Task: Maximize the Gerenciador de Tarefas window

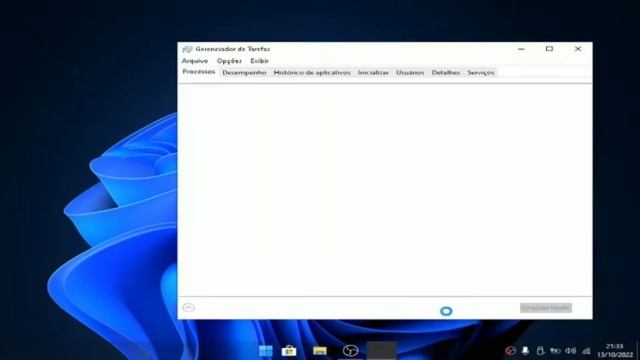Action: tap(549, 49)
